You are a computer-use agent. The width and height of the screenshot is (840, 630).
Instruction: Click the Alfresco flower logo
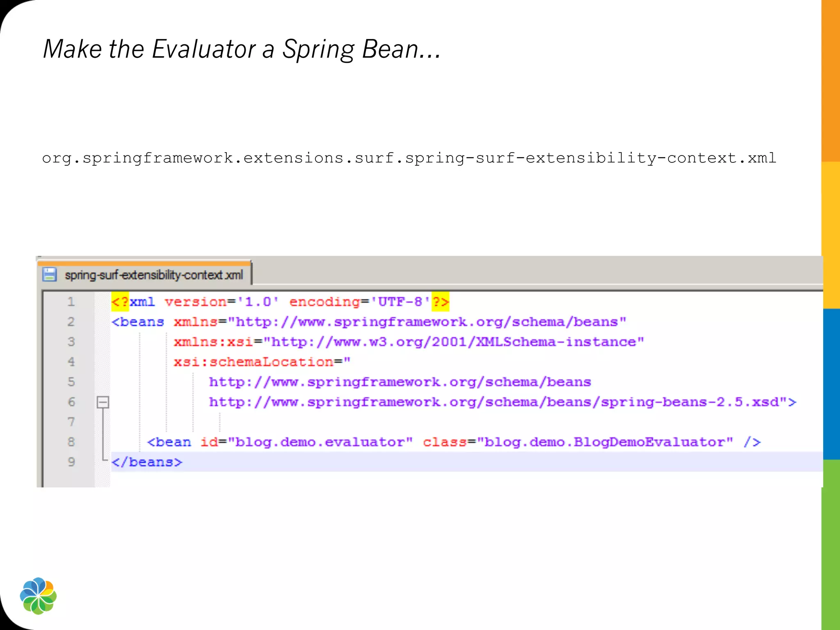point(38,596)
